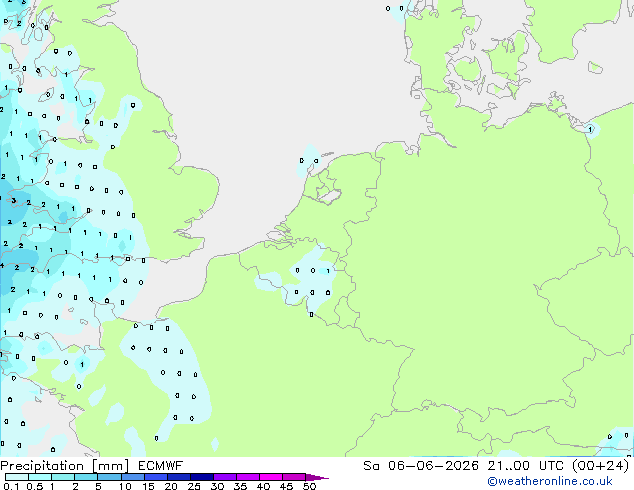
Task: Click the date 'Sa 06-06-2026'
Action: [421, 466]
